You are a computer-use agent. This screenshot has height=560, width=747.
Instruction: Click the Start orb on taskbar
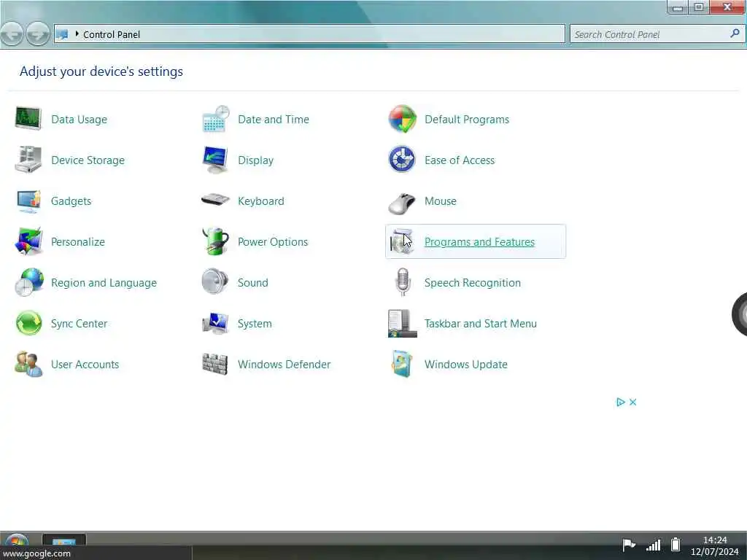click(x=16, y=540)
